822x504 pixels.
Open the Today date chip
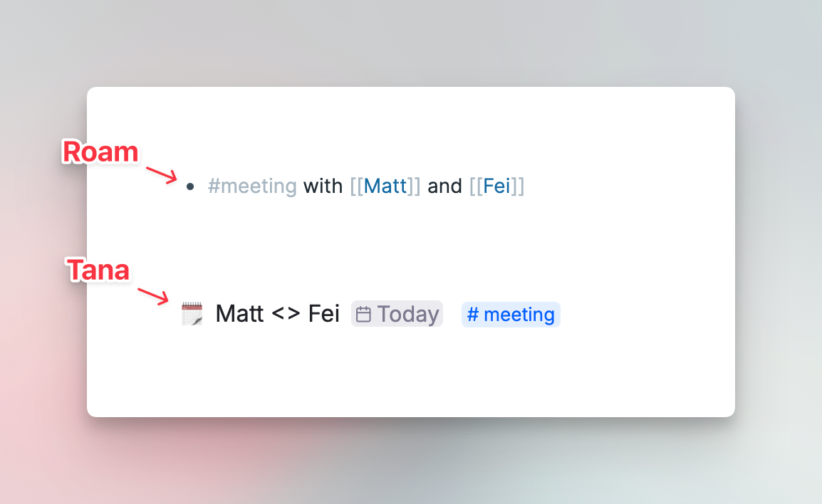point(397,314)
